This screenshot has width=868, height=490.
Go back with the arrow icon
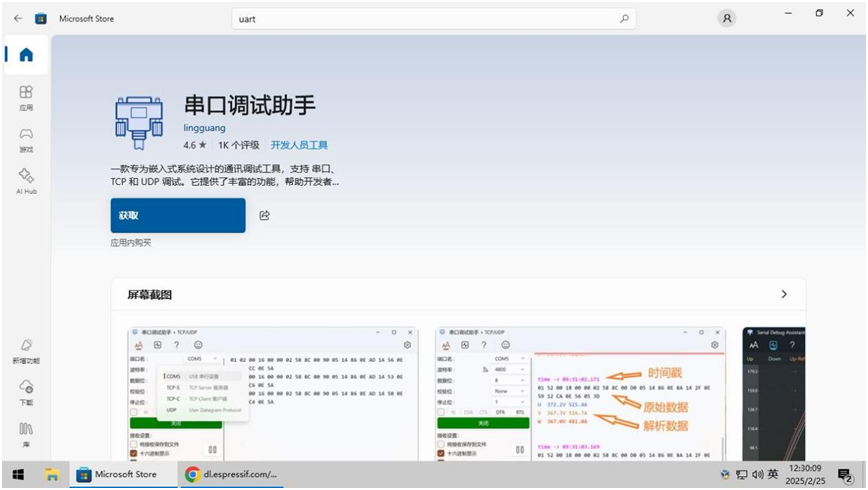[x=18, y=18]
